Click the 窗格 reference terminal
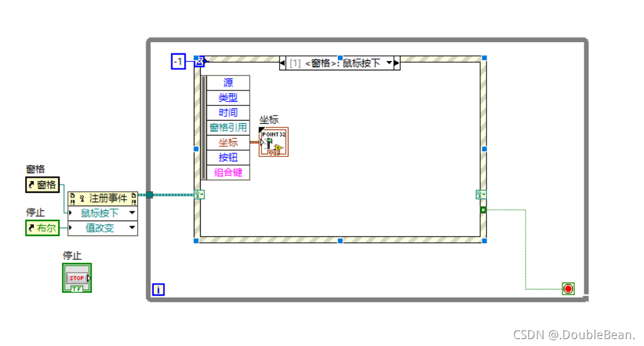The width and height of the screenshot is (644, 346). [43, 185]
